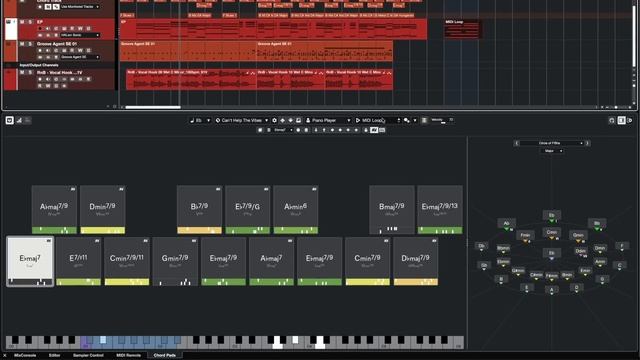The height and width of the screenshot is (360, 640).
Task: Go to the previous chord assistant mode
Action: coord(517,143)
